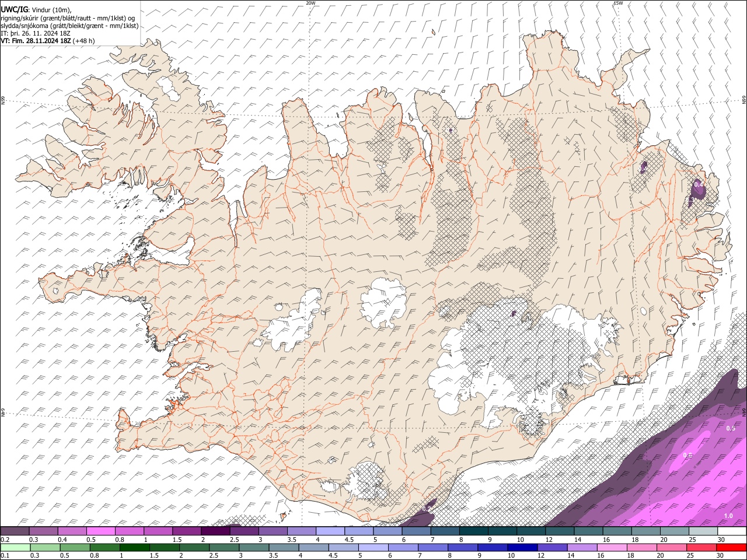Pick upper legend swatch starting at 1
Screen dimensions: 747x560
pos(158,531)
